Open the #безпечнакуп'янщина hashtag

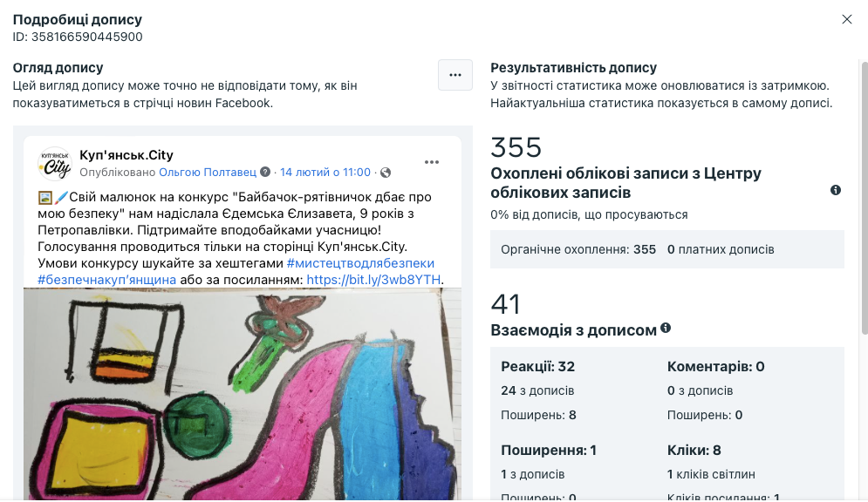coord(106,280)
